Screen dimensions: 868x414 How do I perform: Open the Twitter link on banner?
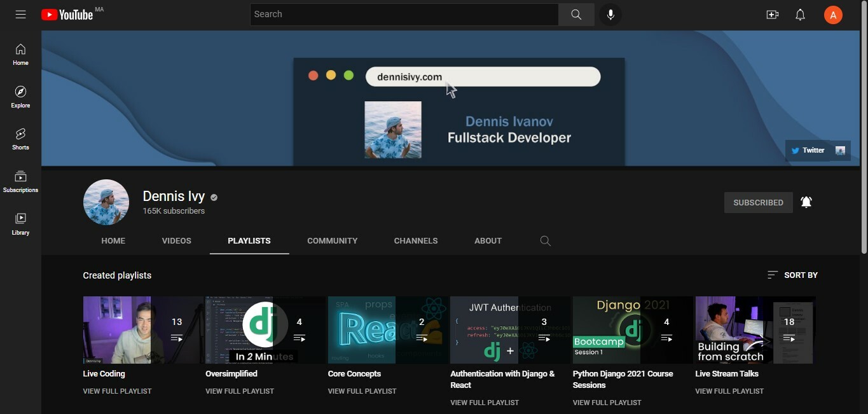tap(808, 151)
